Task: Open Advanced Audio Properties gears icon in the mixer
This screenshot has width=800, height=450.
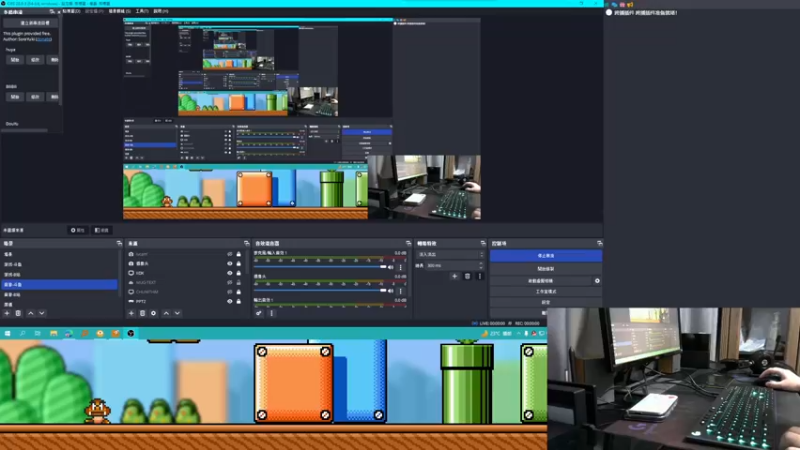Action: 259,313
